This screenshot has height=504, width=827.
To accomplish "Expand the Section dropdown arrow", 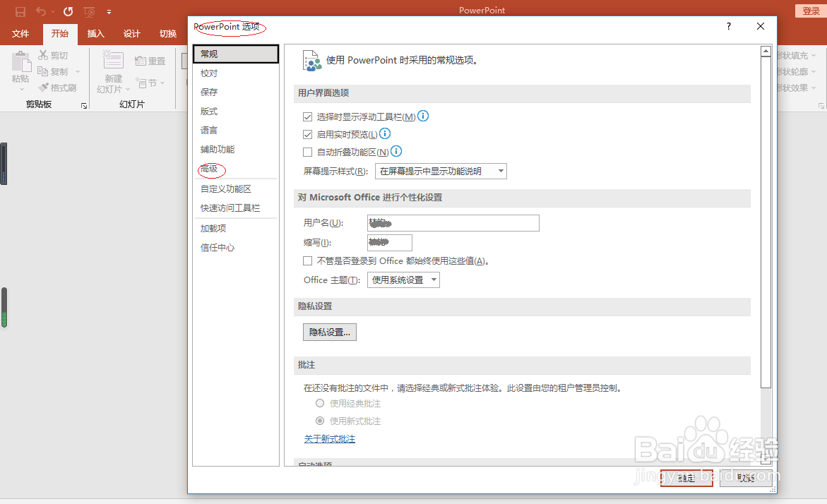I will tap(162, 83).
